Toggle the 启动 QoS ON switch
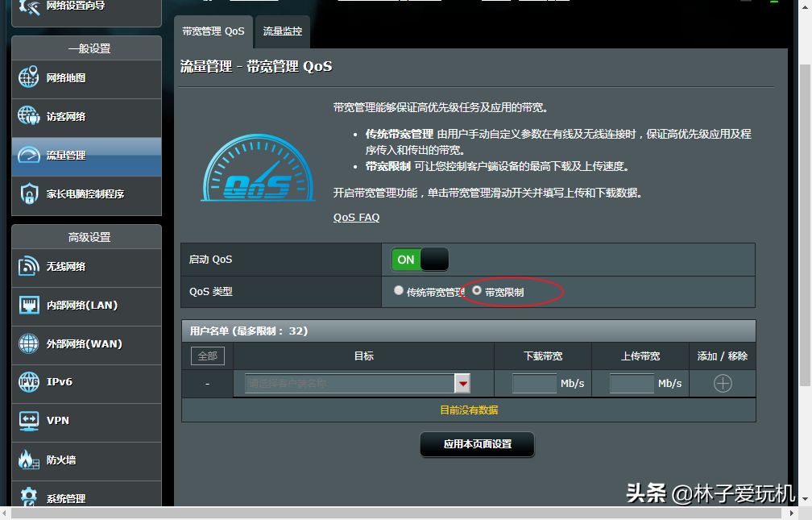Image resolution: width=812 pixels, height=520 pixels. pyautogui.click(x=420, y=260)
